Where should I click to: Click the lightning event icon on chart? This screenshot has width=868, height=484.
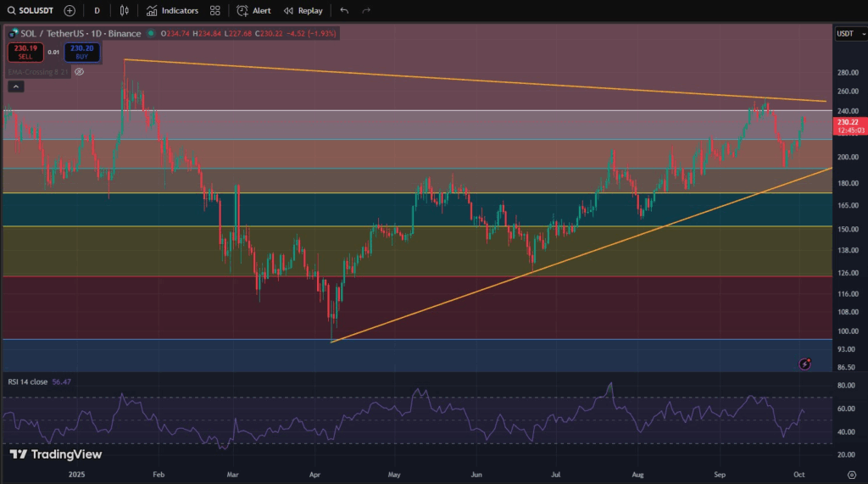tap(804, 364)
